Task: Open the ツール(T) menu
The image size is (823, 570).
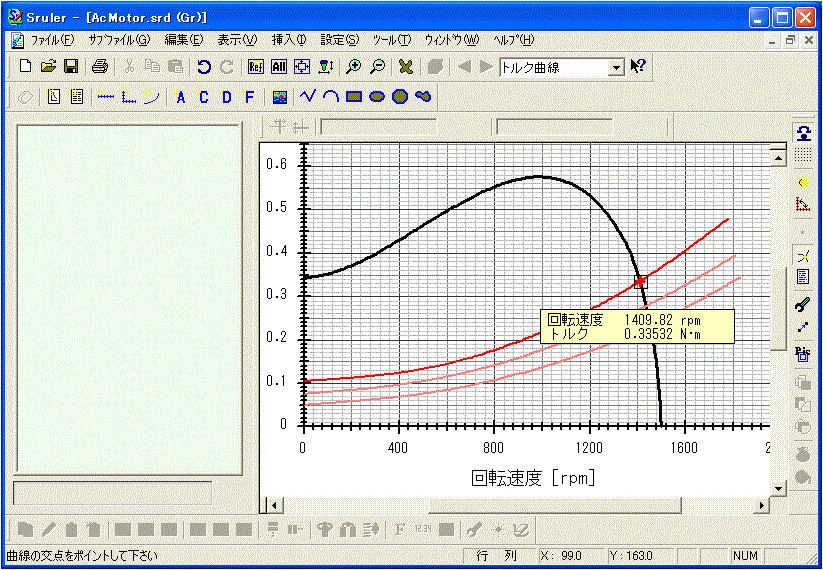Action: point(392,40)
